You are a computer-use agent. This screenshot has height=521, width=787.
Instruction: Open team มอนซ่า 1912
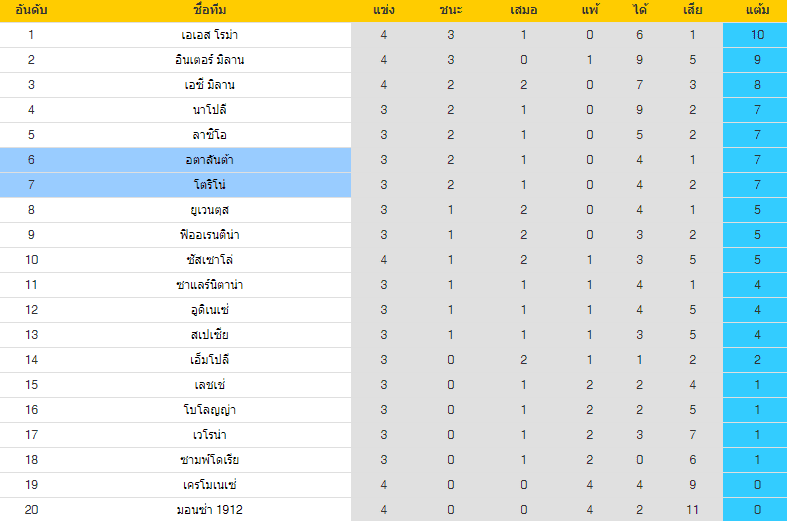[210, 510]
